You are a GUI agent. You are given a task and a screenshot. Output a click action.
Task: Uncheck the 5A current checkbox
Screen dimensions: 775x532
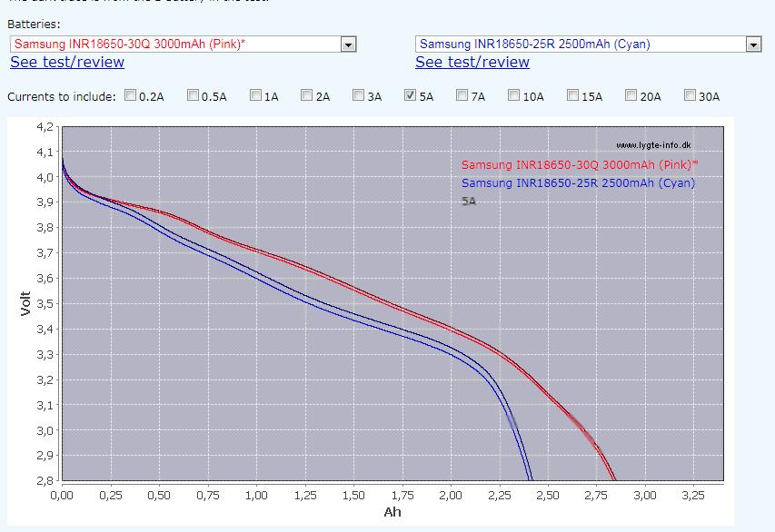[x=411, y=95]
